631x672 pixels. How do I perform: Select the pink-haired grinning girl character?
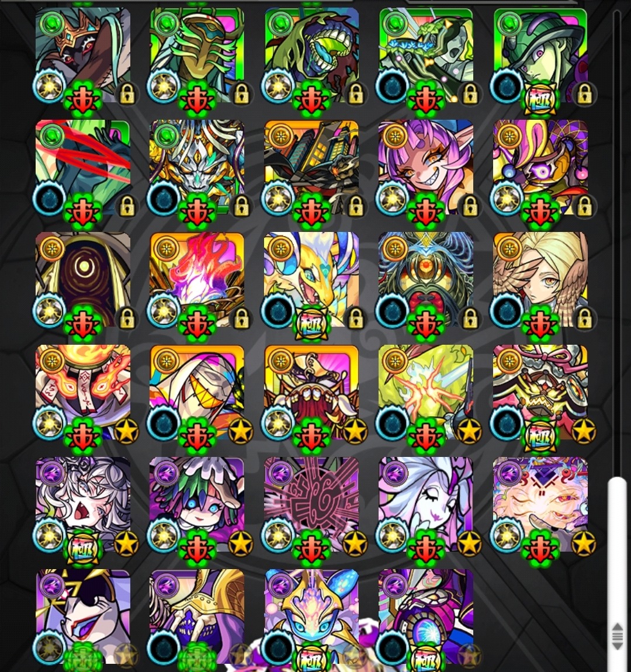(426, 167)
